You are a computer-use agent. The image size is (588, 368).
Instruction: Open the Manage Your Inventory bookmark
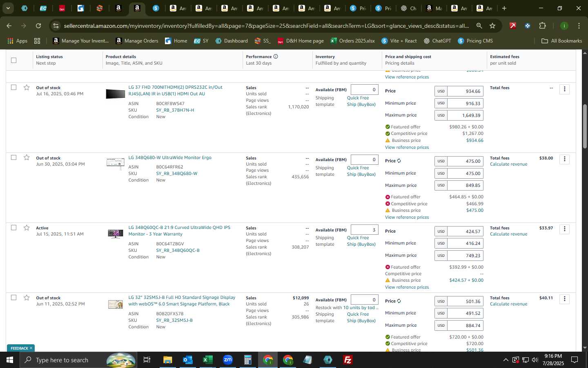[x=80, y=41]
